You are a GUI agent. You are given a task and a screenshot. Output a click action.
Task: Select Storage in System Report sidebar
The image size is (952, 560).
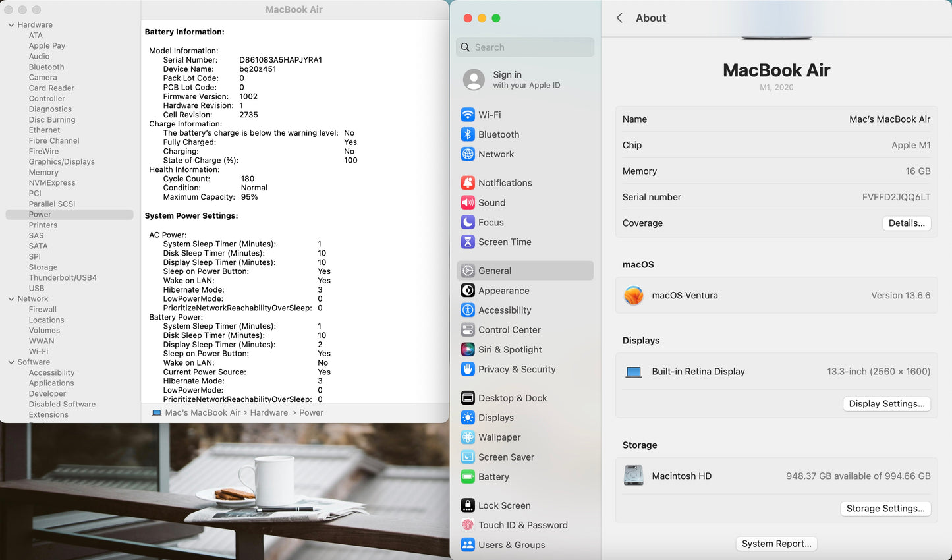click(x=43, y=267)
